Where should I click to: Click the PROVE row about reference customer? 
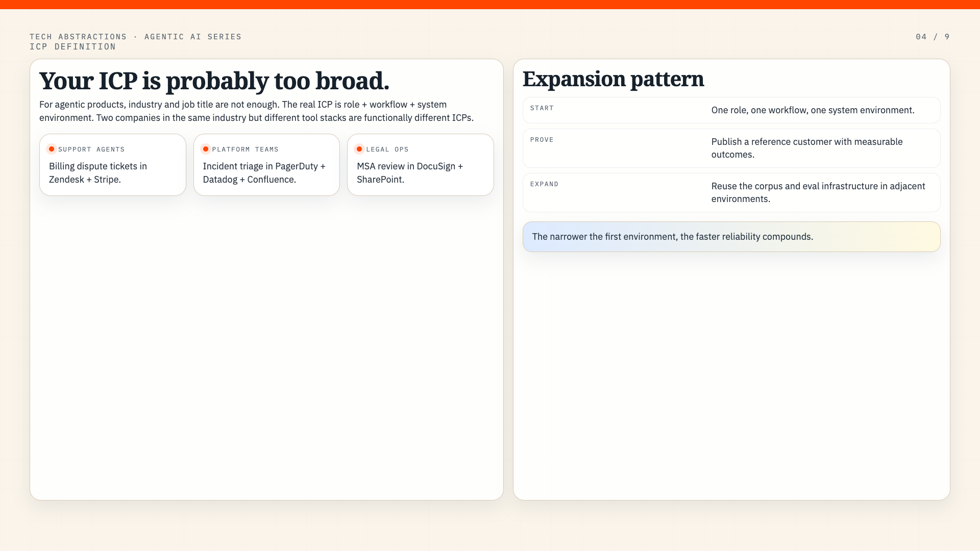pyautogui.click(x=731, y=148)
